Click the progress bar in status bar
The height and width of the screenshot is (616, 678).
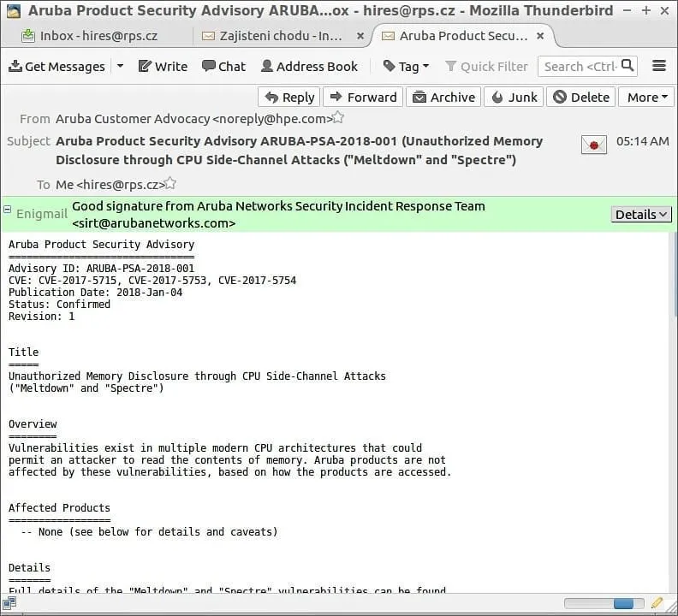[604, 603]
